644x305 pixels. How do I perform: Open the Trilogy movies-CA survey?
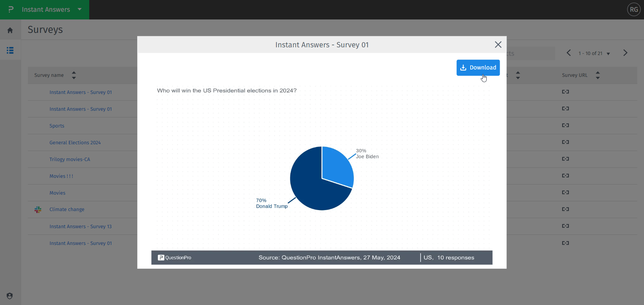coord(70,159)
